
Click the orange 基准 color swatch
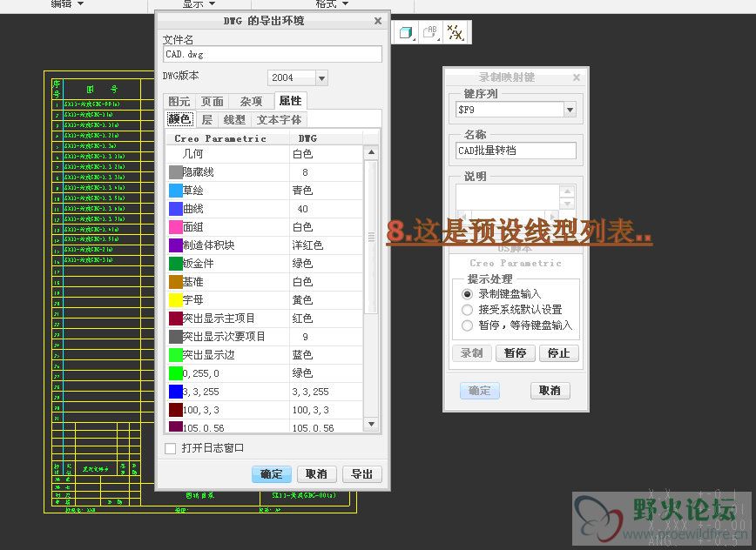coord(176,282)
